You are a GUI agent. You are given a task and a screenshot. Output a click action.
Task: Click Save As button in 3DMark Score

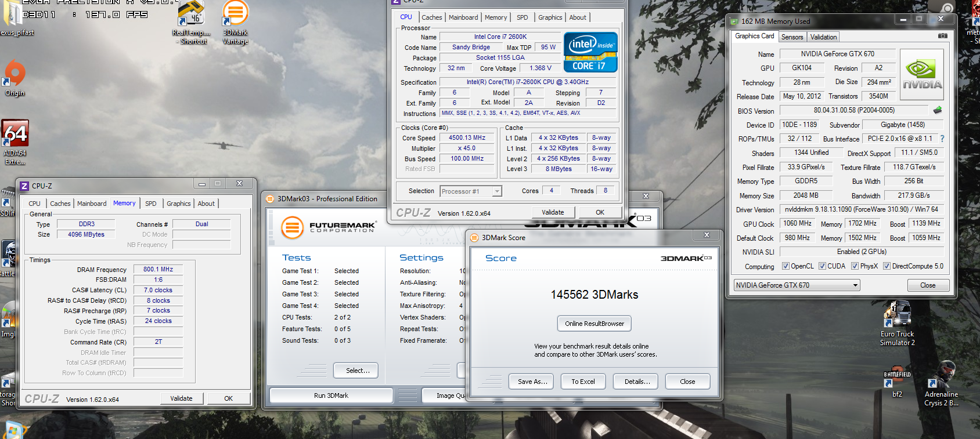tap(532, 382)
